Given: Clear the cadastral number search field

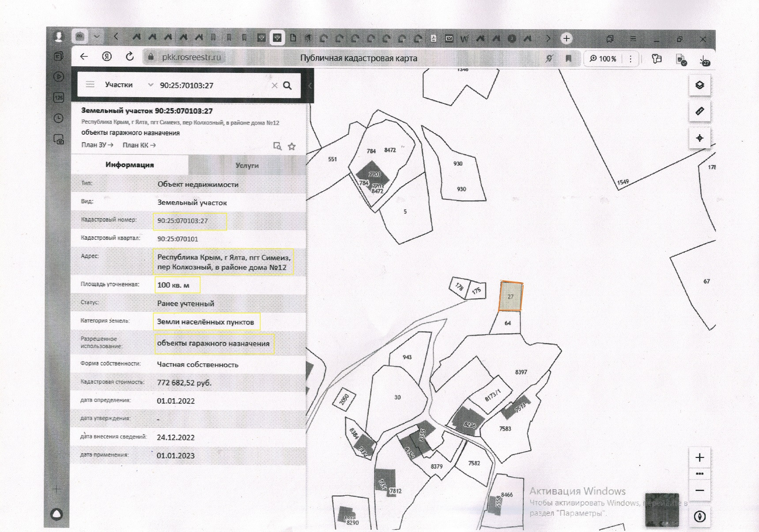Looking at the screenshot, I should (274, 86).
